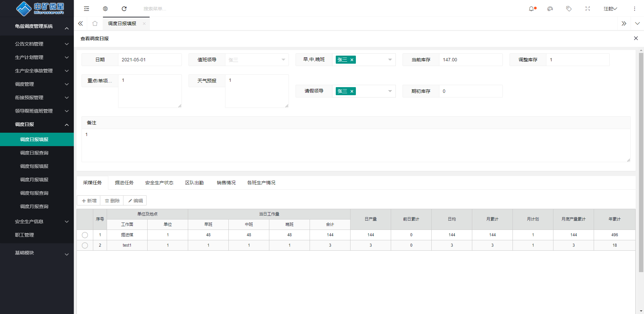Switch to 掘进任务 tab

coord(124,183)
